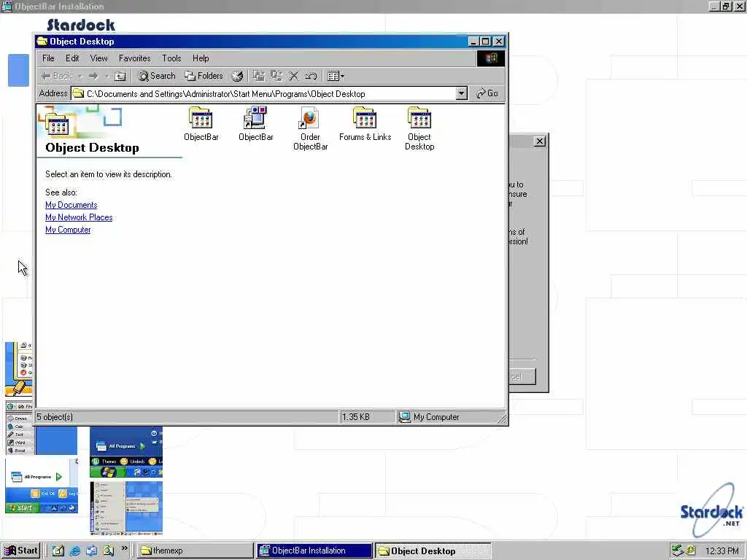Click the History toolbar icon
The image size is (747, 560).
237,76
